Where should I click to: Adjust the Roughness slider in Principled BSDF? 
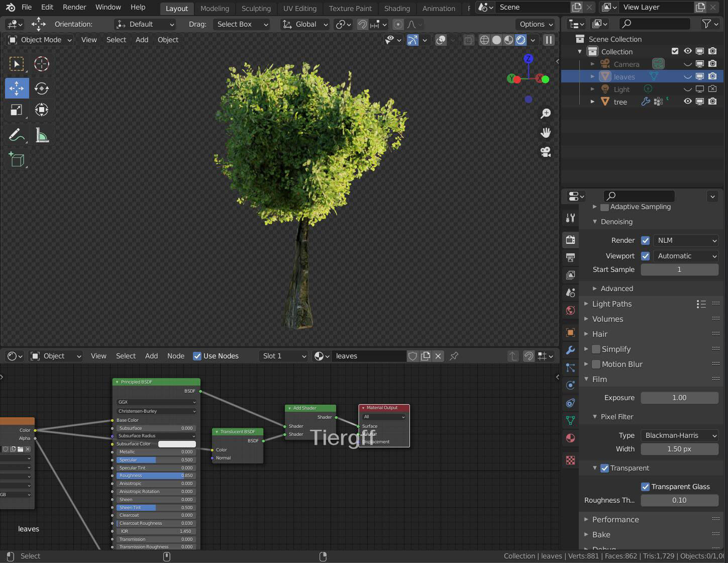click(x=156, y=476)
